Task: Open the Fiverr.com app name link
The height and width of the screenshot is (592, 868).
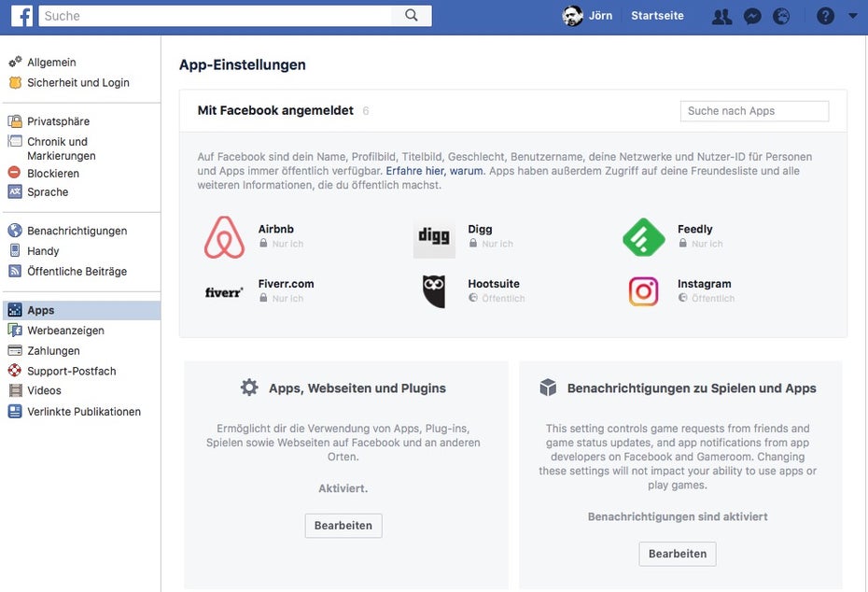Action: 286,284
